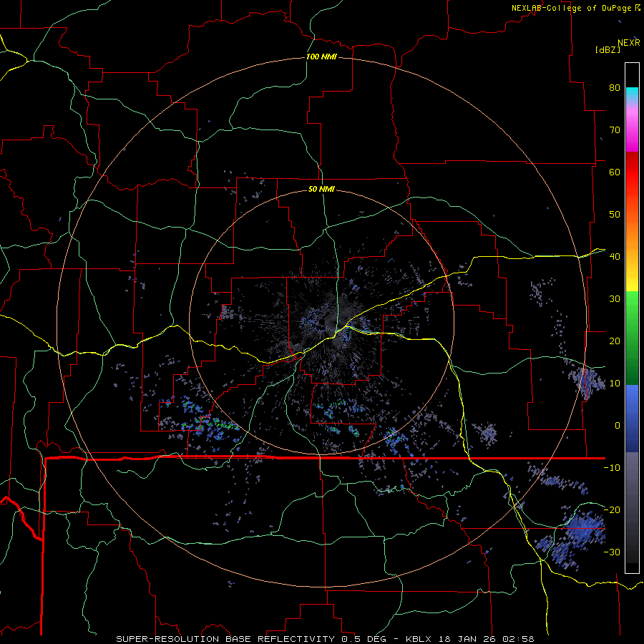
Task: Click the cyan band atop the color bar
Action: (x=632, y=94)
